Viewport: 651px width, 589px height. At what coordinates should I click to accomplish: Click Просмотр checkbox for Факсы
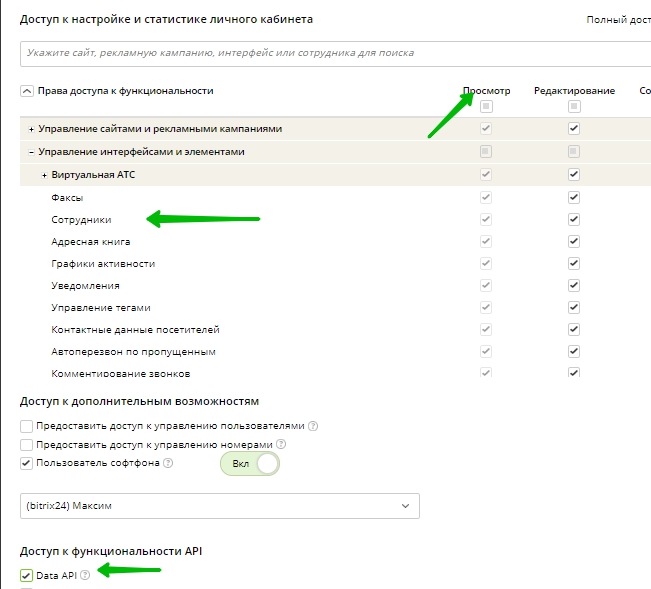(486, 197)
